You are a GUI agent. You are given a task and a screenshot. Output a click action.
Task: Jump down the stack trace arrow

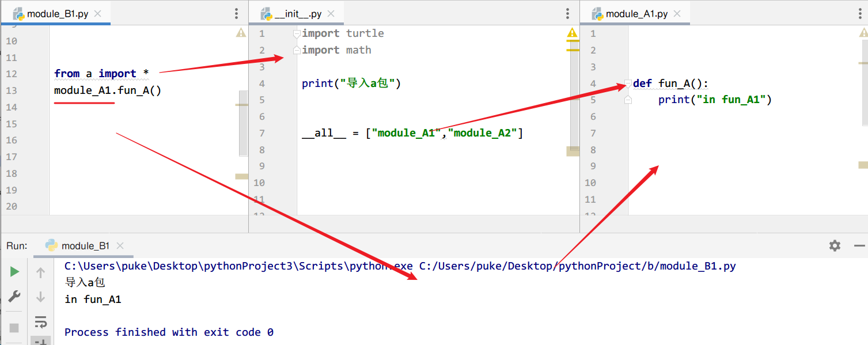[x=40, y=297]
